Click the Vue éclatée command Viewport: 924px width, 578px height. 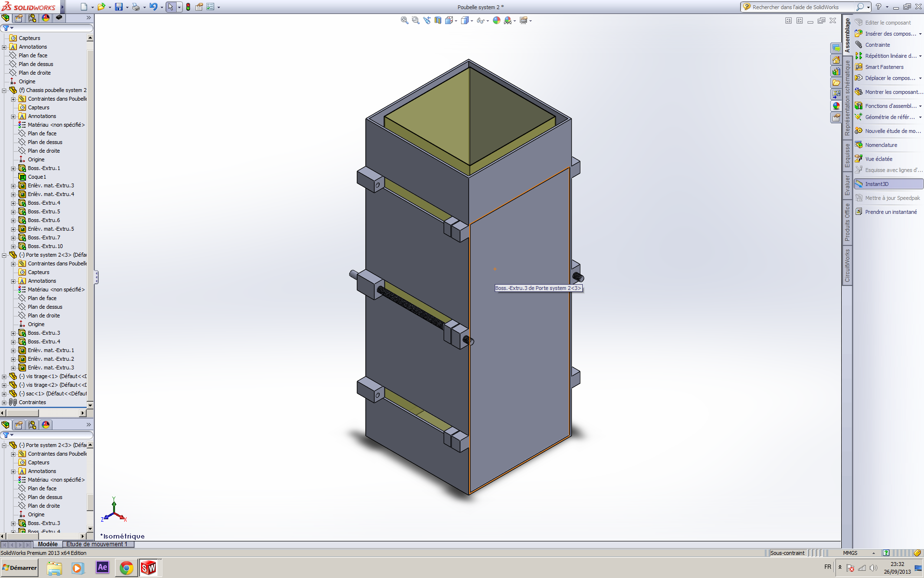click(x=878, y=159)
